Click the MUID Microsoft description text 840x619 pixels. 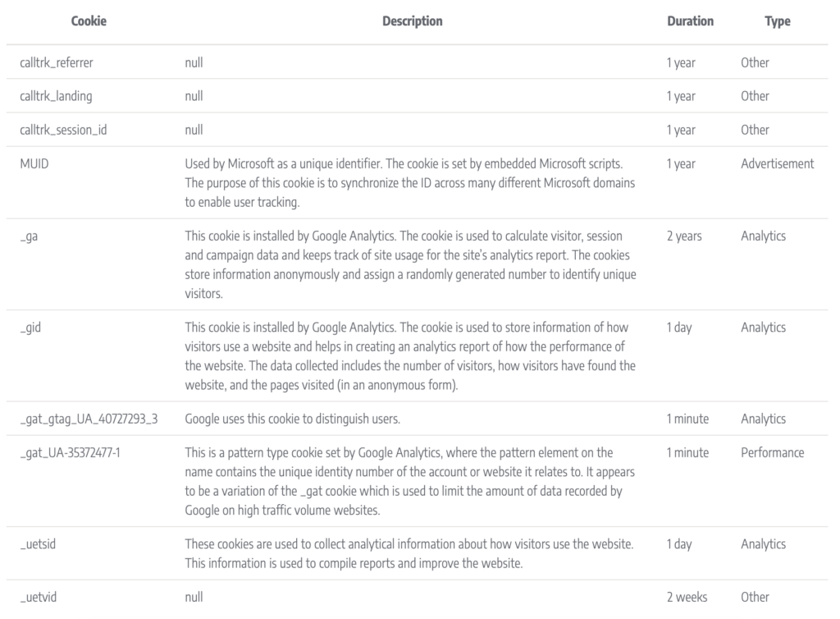click(410, 183)
